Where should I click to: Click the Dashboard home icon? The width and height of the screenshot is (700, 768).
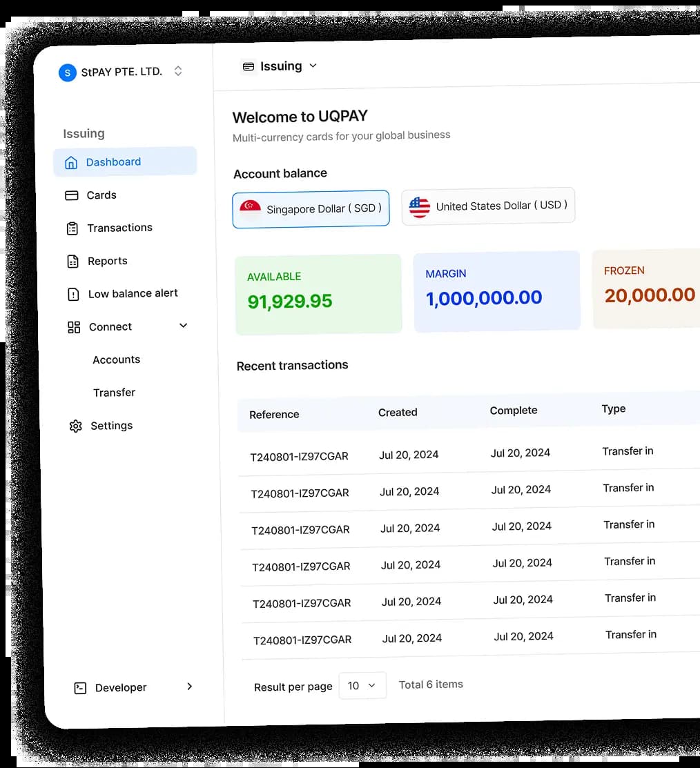70,163
